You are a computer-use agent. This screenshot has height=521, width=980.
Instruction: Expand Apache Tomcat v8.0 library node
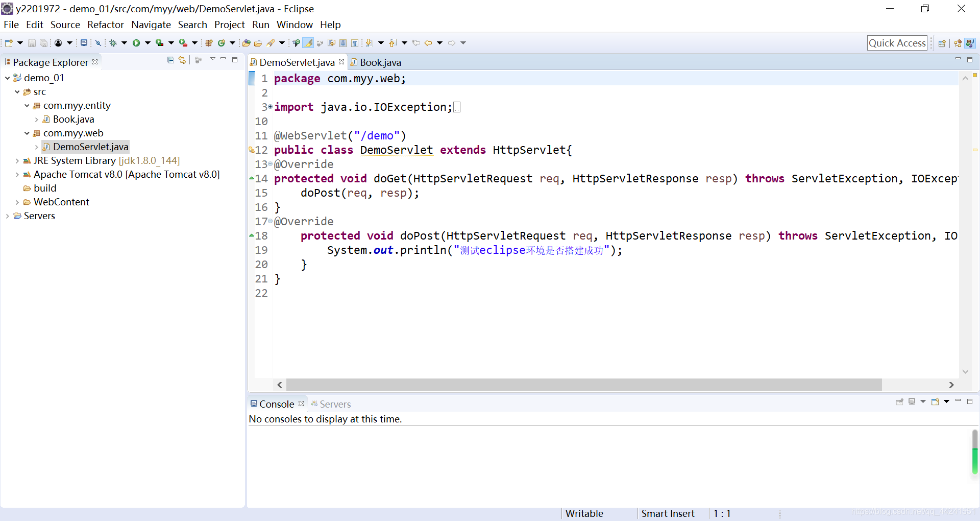(17, 175)
